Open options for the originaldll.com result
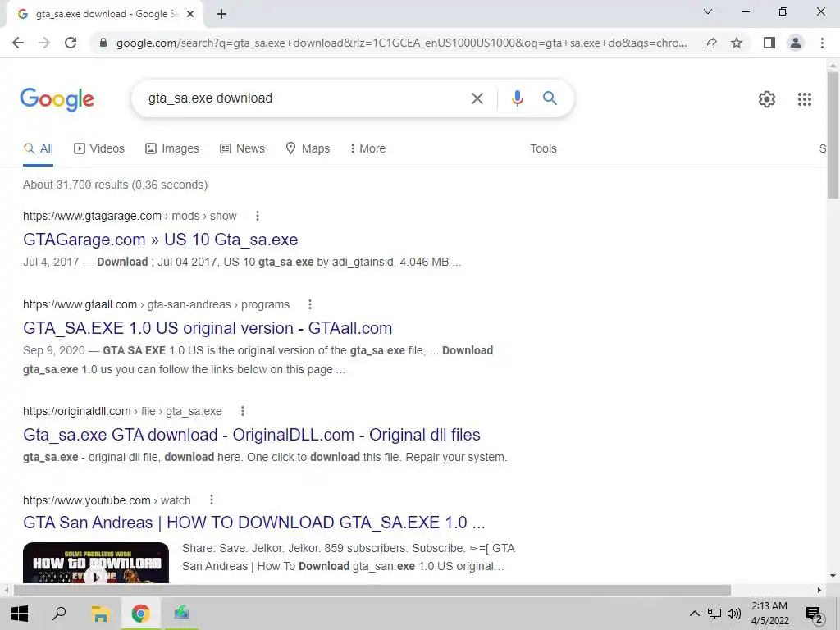The image size is (840, 630). point(243,411)
